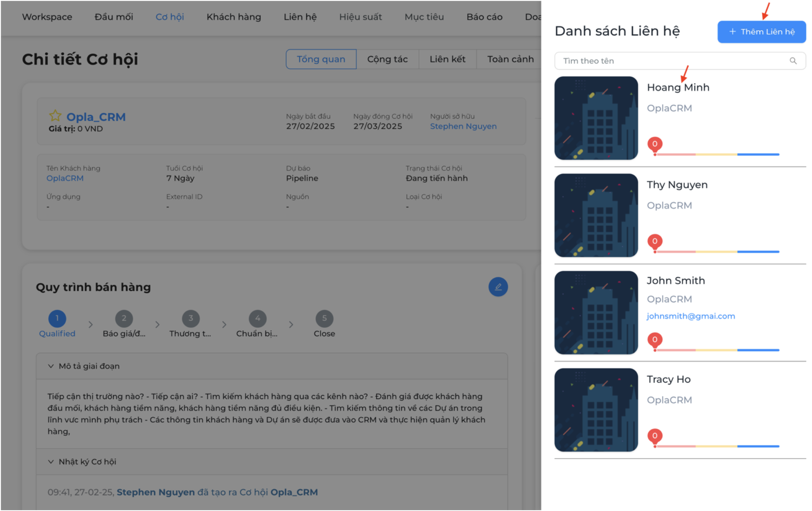
Task: Click Hoang Minh's progress bar
Action: tap(717, 155)
